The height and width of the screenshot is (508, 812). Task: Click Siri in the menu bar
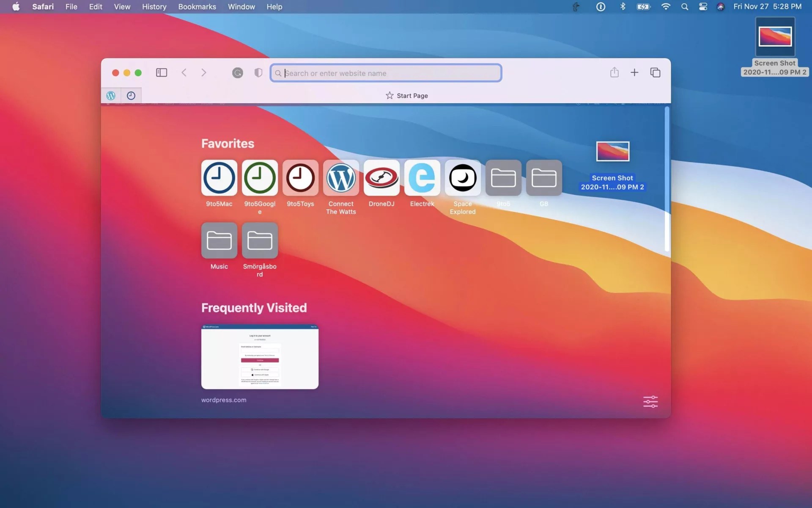(x=720, y=7)
